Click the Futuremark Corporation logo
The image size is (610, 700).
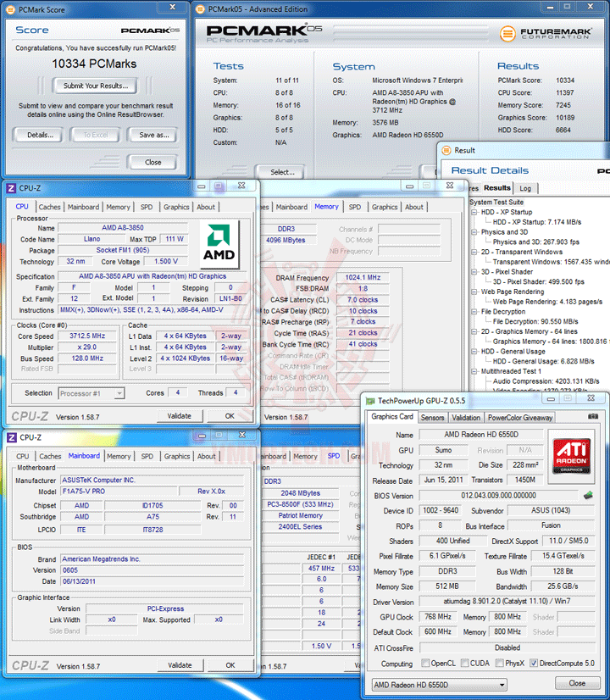[x=546, y=33]
